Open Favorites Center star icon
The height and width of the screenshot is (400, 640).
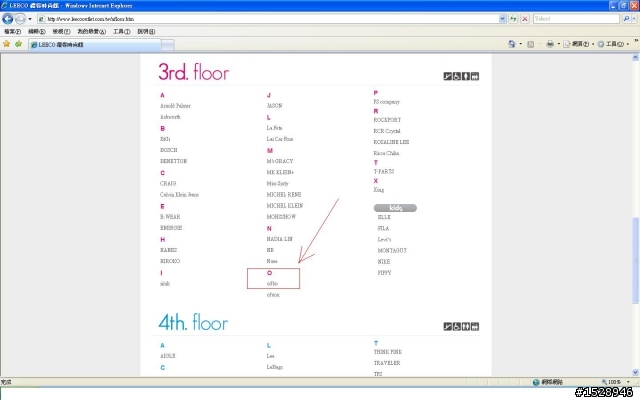tap(7, 44)
